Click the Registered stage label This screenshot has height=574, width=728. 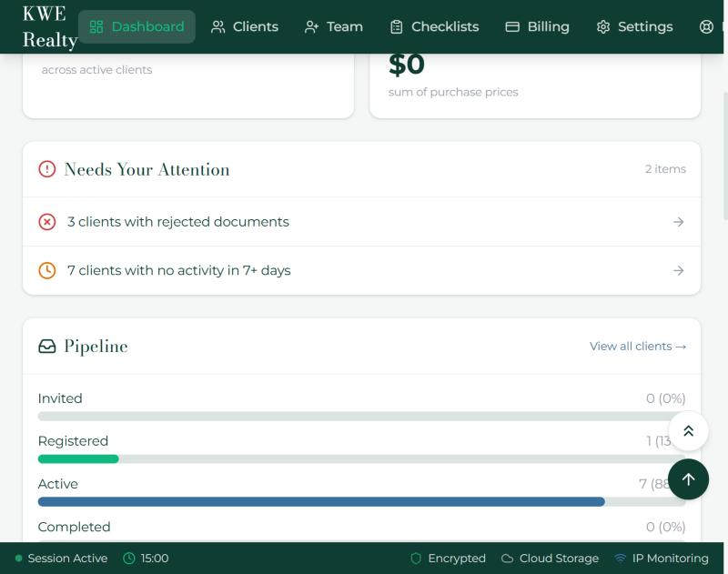(73, 441)
